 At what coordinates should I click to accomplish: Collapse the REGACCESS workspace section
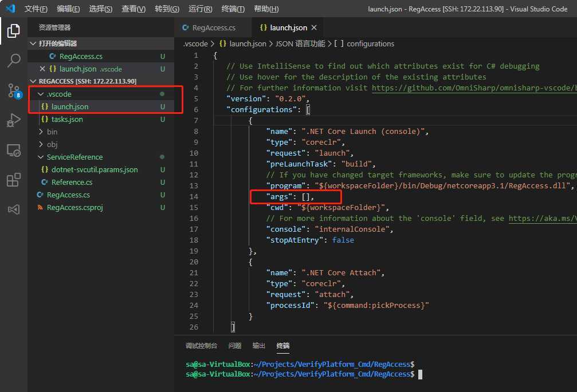tap(33, 81)
